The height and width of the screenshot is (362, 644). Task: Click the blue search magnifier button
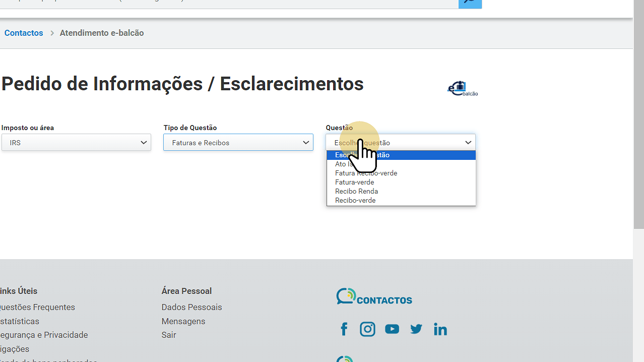470,3
